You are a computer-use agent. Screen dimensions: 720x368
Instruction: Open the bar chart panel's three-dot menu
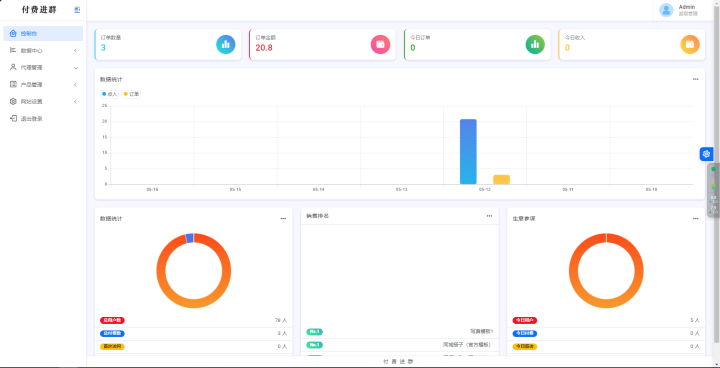695,79
